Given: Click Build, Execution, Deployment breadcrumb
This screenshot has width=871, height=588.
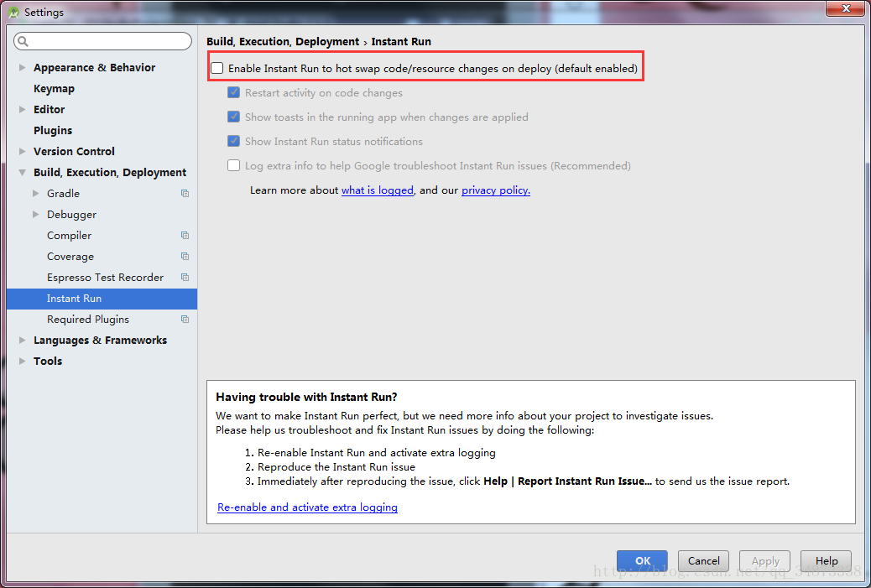Looking at the screenshot, I should pyautogui.click(x=283, y=42).
